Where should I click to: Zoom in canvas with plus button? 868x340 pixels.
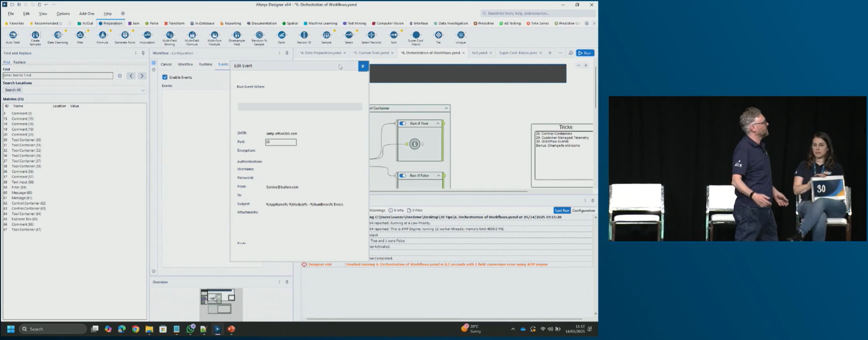pos(586,65)
